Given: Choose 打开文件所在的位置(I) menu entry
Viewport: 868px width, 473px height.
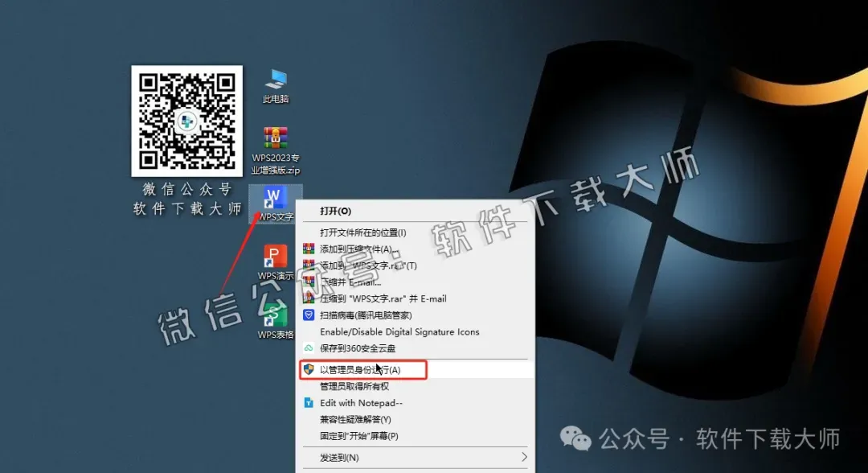Looking at the screenshot, I should tap(416, 232).
